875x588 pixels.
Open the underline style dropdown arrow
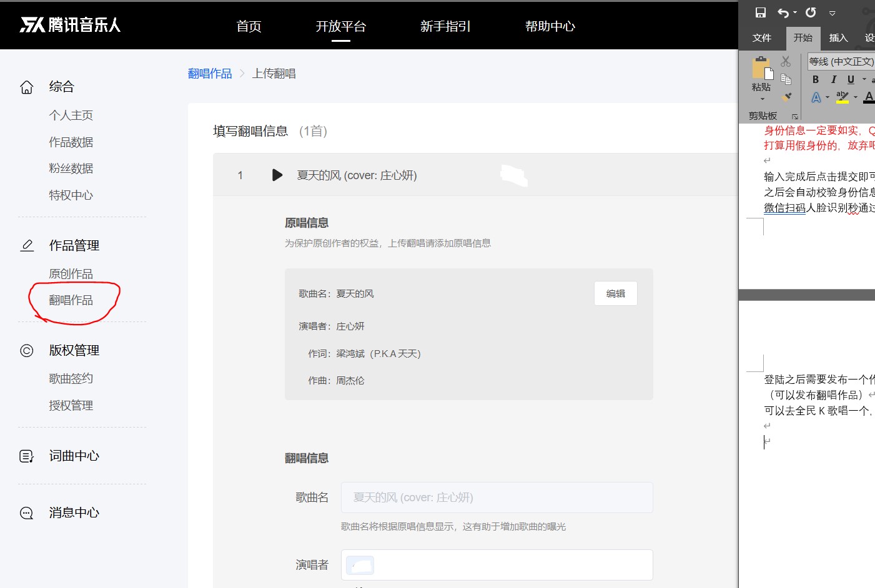pos(864,79)
